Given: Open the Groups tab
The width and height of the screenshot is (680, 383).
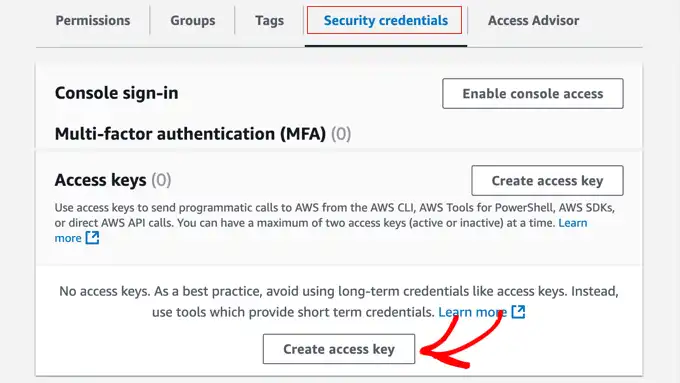Looking at the screenshot, I should point(193,20).
